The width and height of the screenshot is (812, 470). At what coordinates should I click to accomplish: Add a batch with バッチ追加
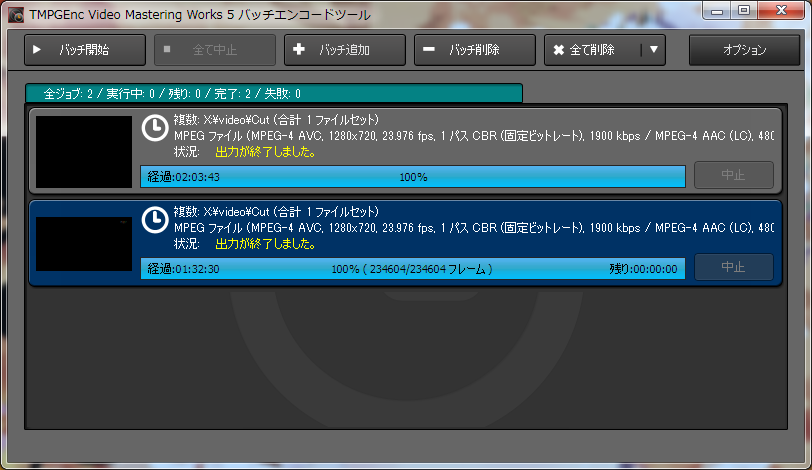point(345,50)
